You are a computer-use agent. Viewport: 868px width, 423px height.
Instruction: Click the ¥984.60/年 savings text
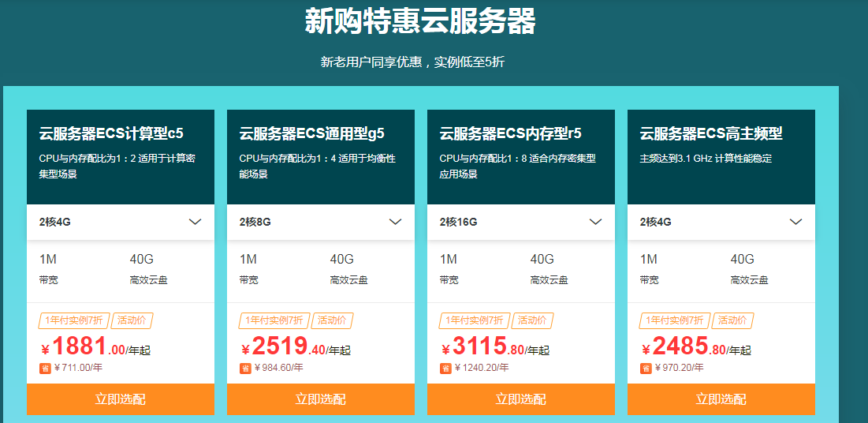[x=278, y=368]
